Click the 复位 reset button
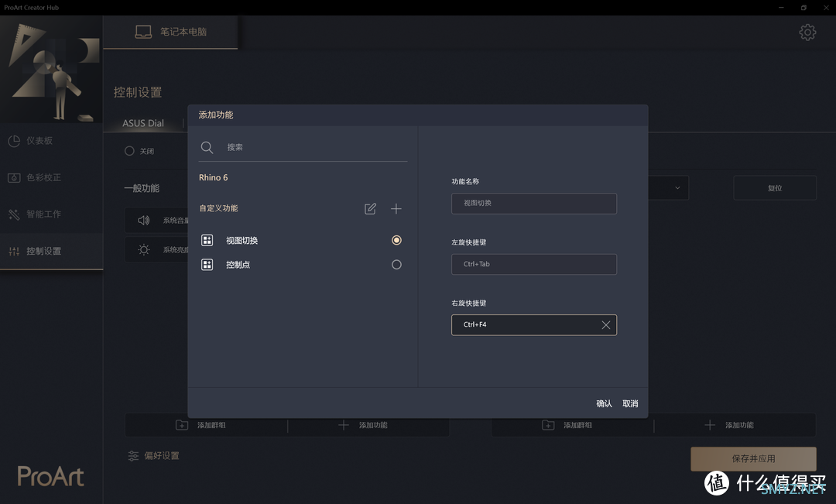Viewport: 836px width, 504px height. point(775,187)
